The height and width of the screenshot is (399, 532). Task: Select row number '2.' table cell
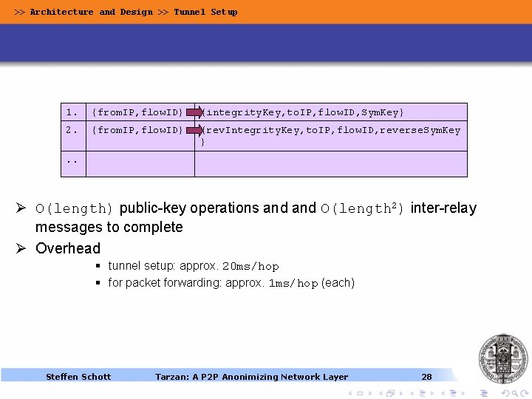coord(73,136)
